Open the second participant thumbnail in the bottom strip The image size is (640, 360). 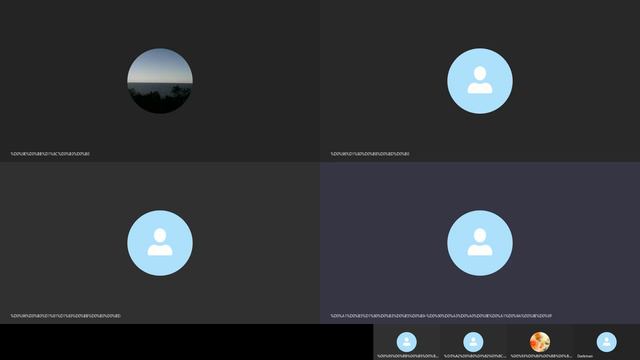473,342
